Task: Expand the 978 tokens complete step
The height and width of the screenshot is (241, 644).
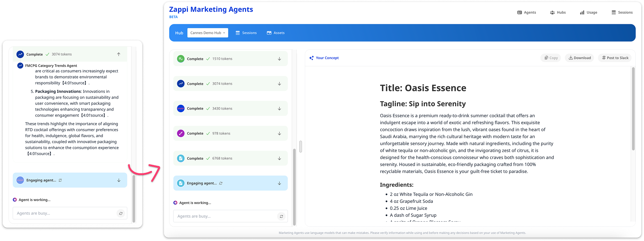Action: [x=279, y=133]
